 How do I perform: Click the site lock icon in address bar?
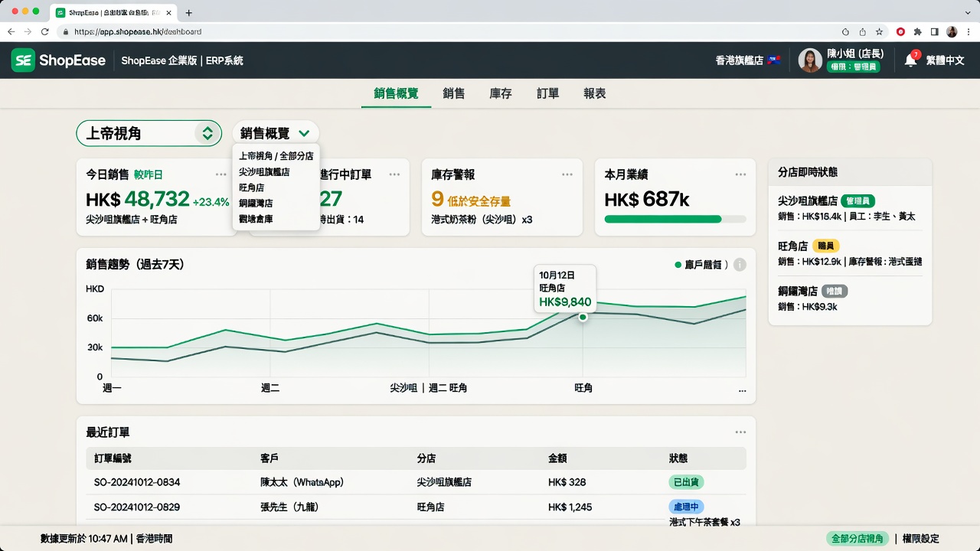coord(66,32)
